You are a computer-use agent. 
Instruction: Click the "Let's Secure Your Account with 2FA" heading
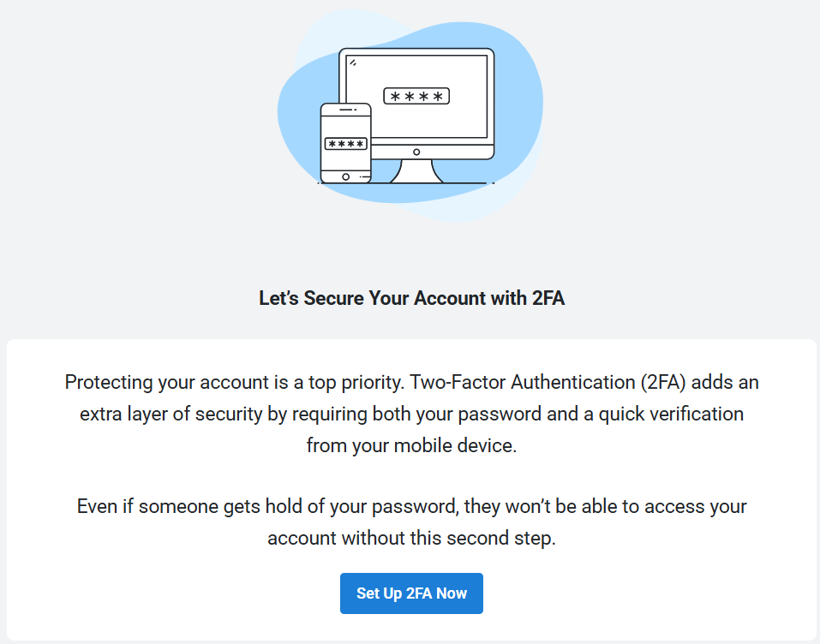point(411,298)
